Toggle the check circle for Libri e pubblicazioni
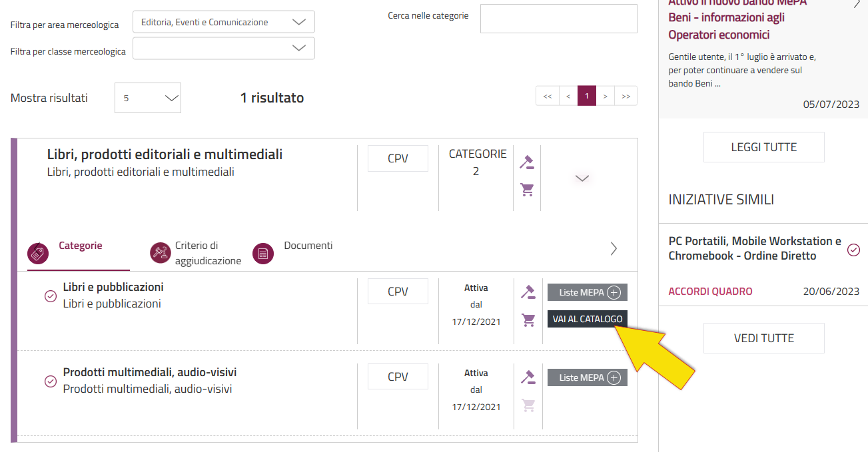 click(50, 296)
